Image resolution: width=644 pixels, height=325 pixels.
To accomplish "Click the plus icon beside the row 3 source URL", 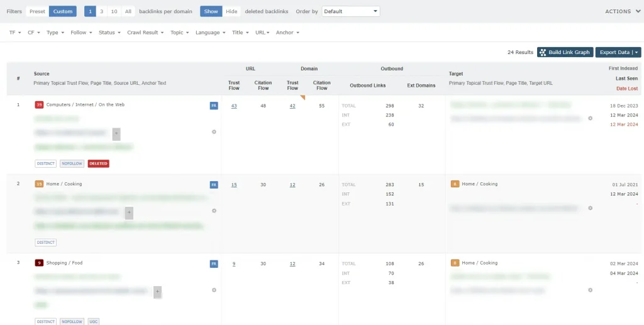I will tap(158, 292).
